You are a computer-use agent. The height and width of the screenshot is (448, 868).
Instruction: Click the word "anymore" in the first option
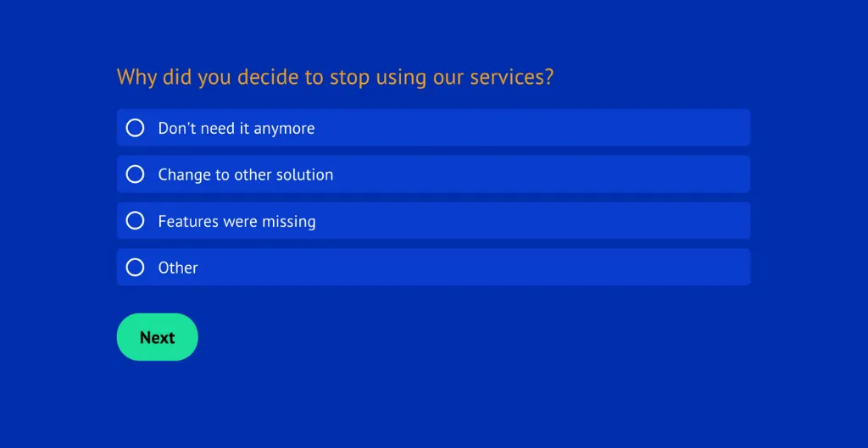[284, 129]
